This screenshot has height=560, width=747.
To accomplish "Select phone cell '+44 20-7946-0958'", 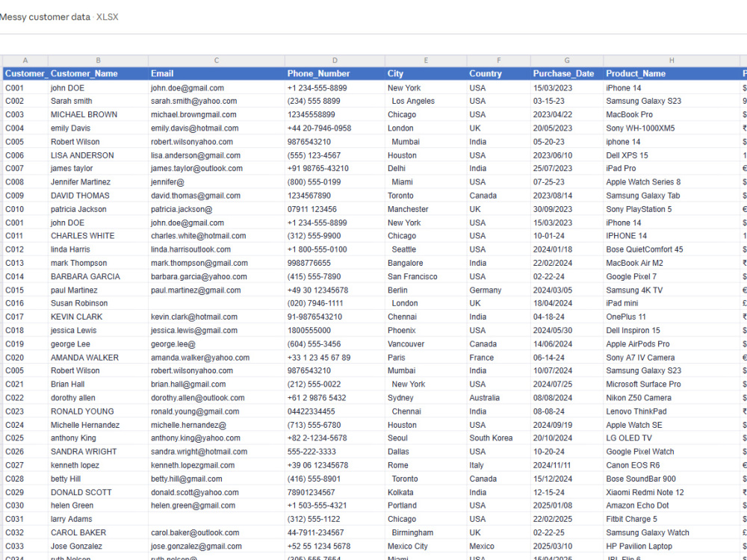I will click(x=335, y=128).
